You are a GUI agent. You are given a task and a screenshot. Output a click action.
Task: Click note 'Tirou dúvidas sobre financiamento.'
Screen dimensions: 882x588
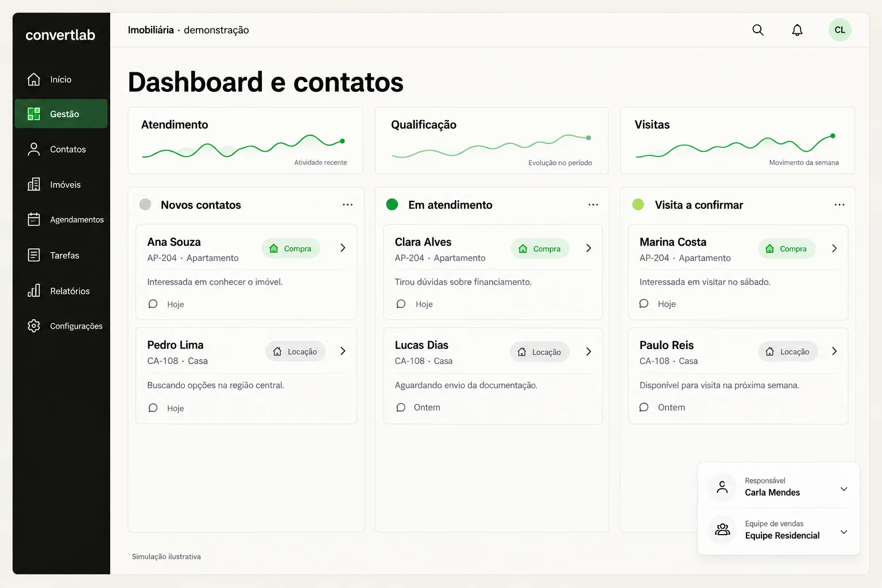[x=463, y=282]
